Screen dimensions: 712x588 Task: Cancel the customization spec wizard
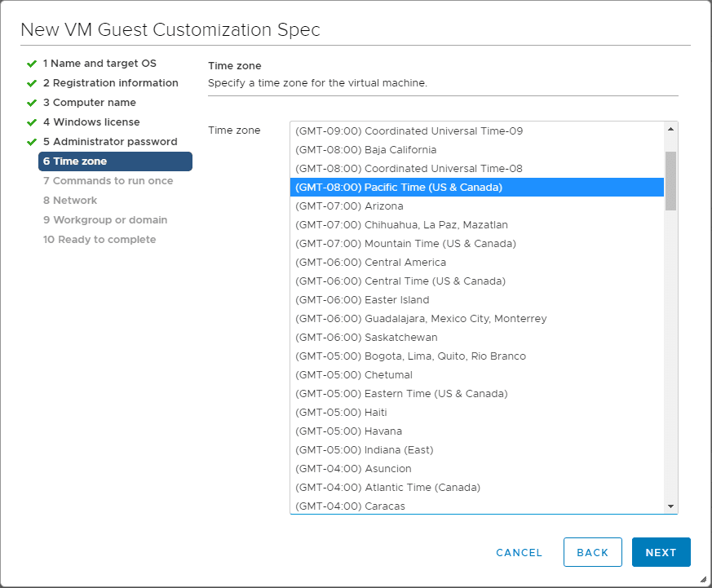(x=519, y=552)
